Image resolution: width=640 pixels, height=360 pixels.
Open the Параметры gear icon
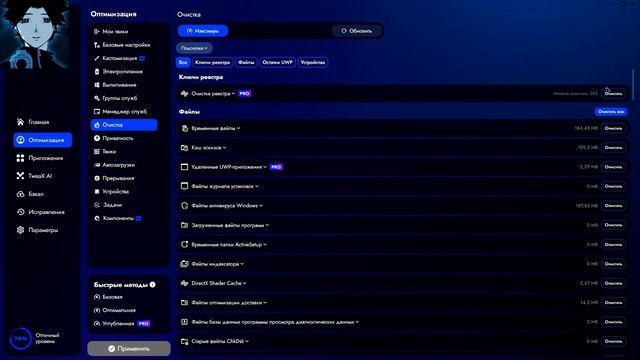[20, 230]
